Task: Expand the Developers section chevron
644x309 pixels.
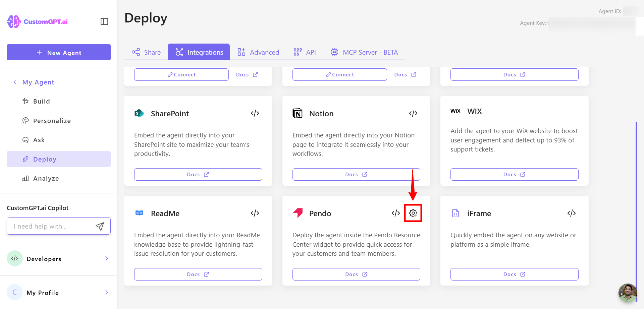Action: pyautogui.click(x=107, y=258)
